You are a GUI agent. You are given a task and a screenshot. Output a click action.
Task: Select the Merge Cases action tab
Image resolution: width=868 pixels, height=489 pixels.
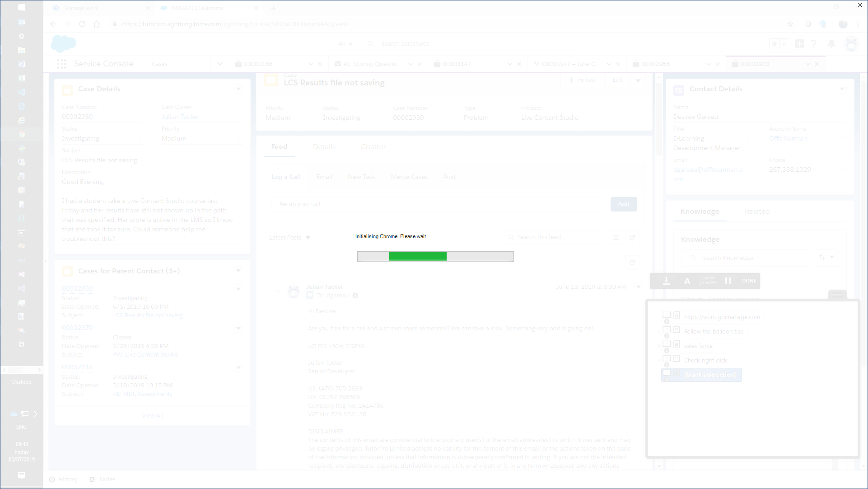pos(409,177)
